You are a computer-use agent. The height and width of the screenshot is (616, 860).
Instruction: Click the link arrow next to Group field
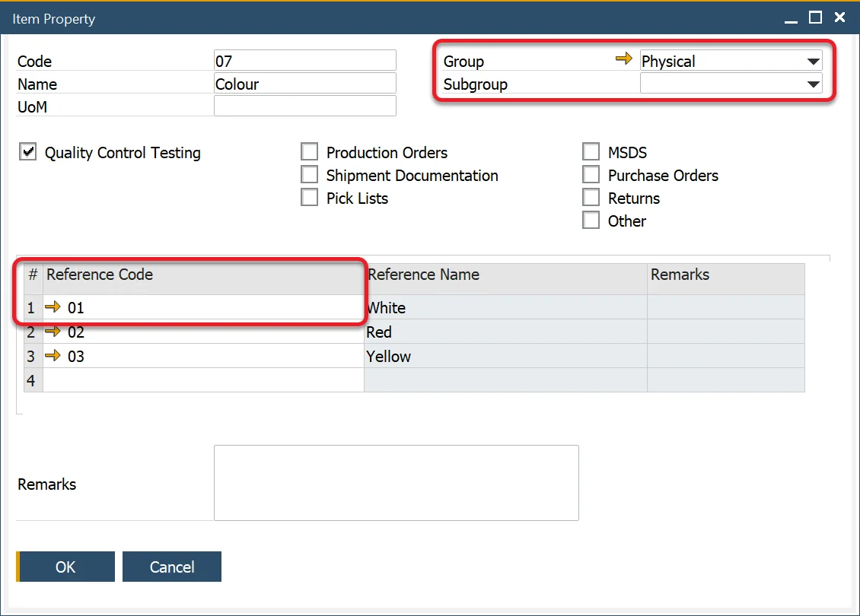623,59
